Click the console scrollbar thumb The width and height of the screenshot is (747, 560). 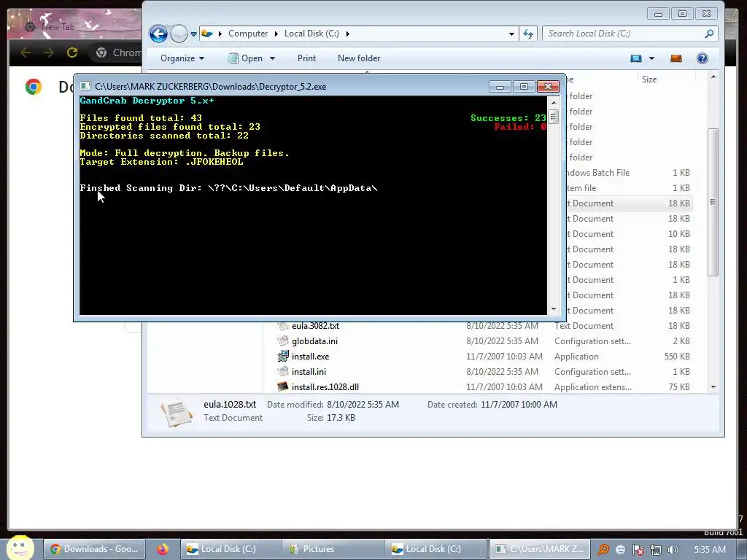pos(553,117)
